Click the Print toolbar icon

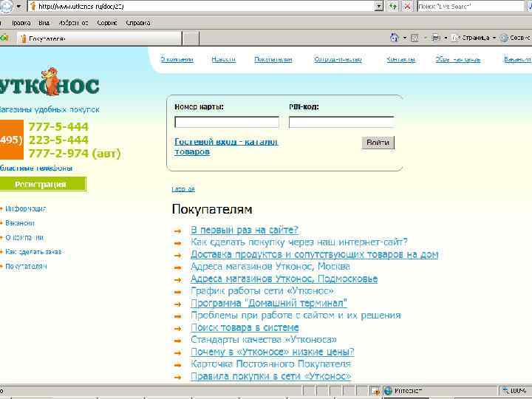(436, 38)
